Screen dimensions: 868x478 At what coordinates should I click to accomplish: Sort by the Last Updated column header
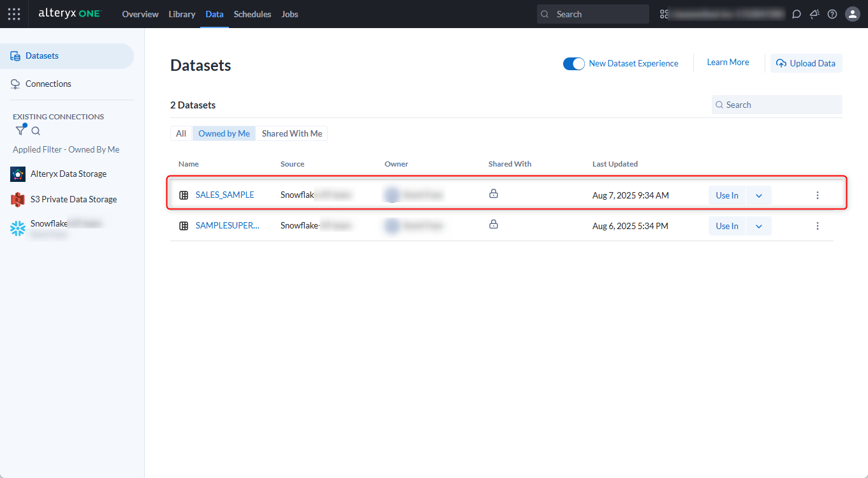point(615,164)
